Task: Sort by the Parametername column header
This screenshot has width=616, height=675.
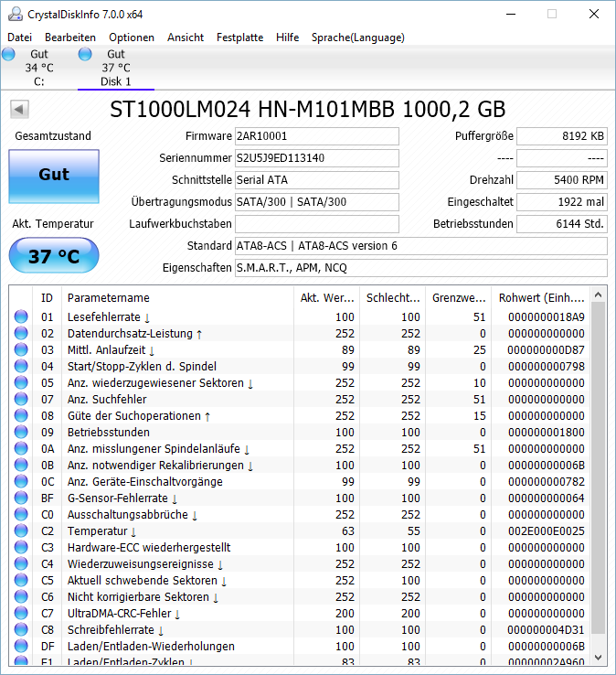Action: (x=177, y=298)
